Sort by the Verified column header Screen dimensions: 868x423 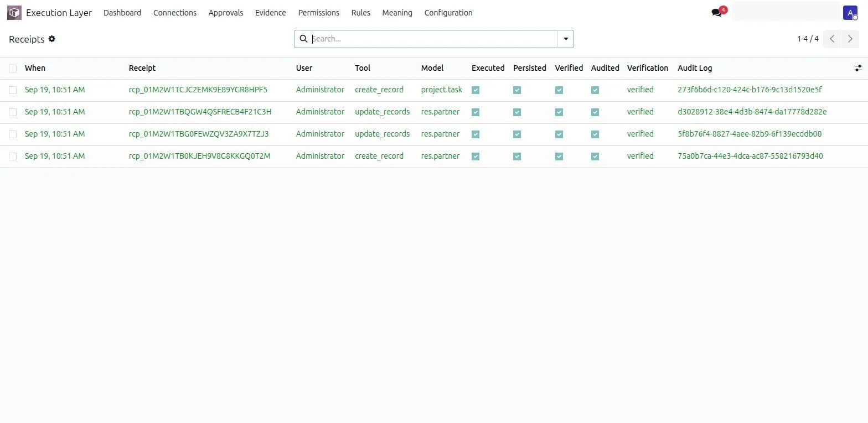point(569,68)
